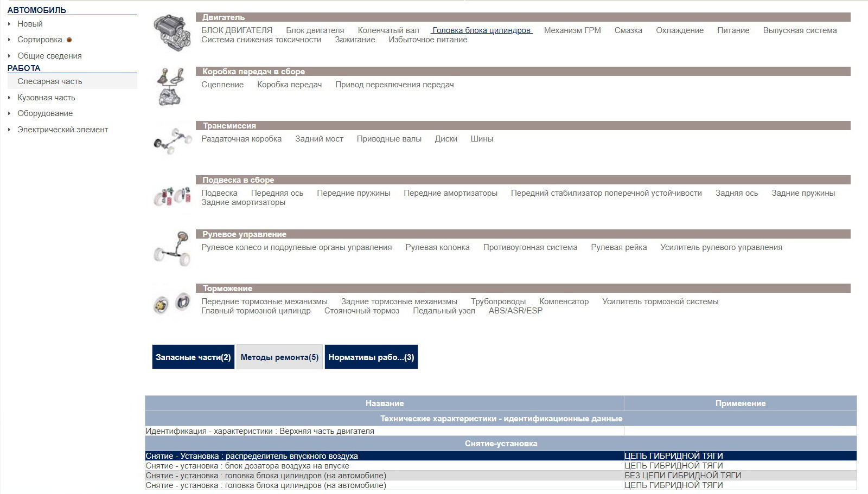Open the Нормативы рабо...(3) tab
The height and width of the screenshot is (494, 868).
[x=371, y=357]
